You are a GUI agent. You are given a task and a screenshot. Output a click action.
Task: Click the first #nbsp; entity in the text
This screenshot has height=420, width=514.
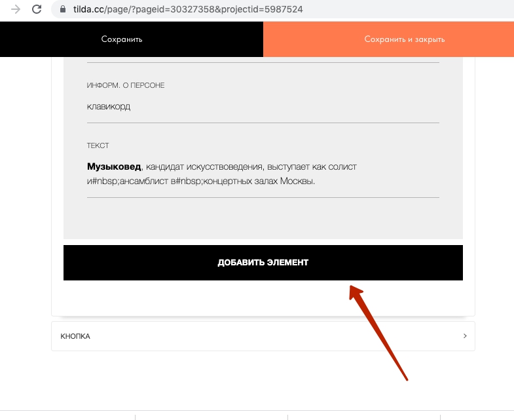[x=105, y=181]
